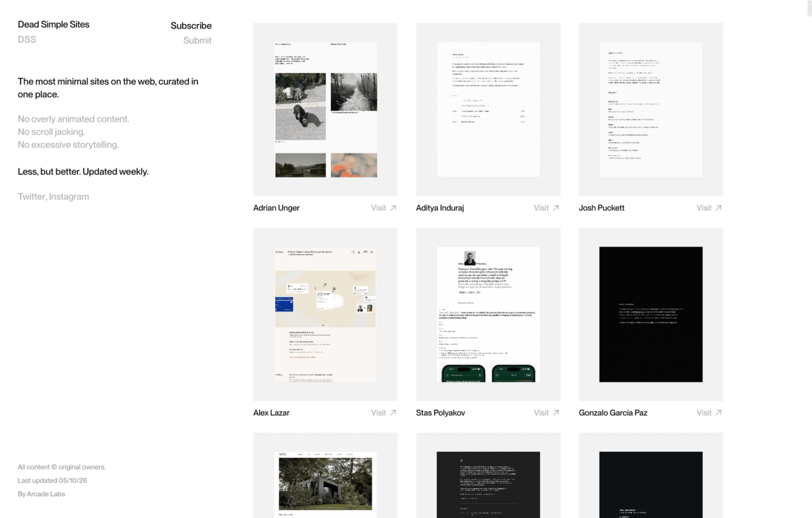The image size is (812, 518).
Task: Open Josh Puckett site thumbnail
Action: click(651, 109)
